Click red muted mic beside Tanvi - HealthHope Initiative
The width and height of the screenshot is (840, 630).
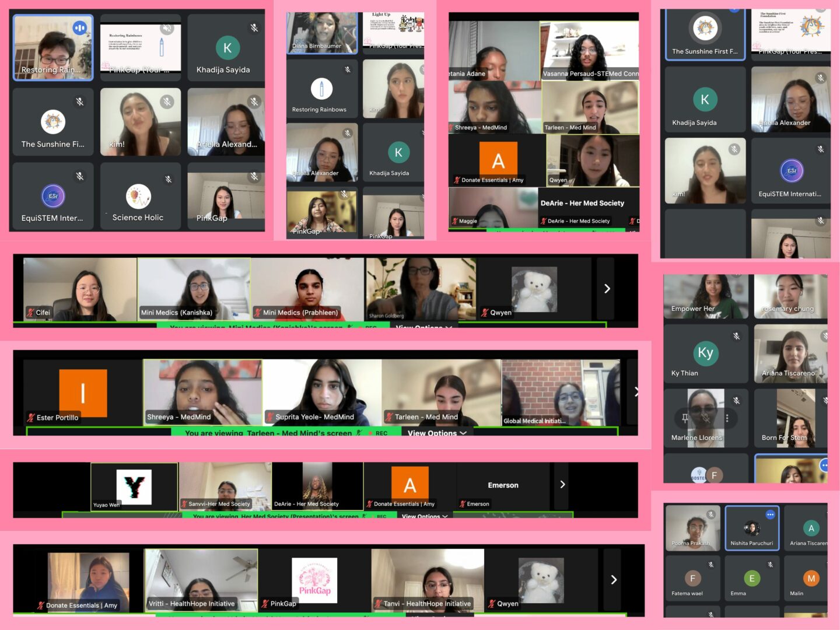378,604
